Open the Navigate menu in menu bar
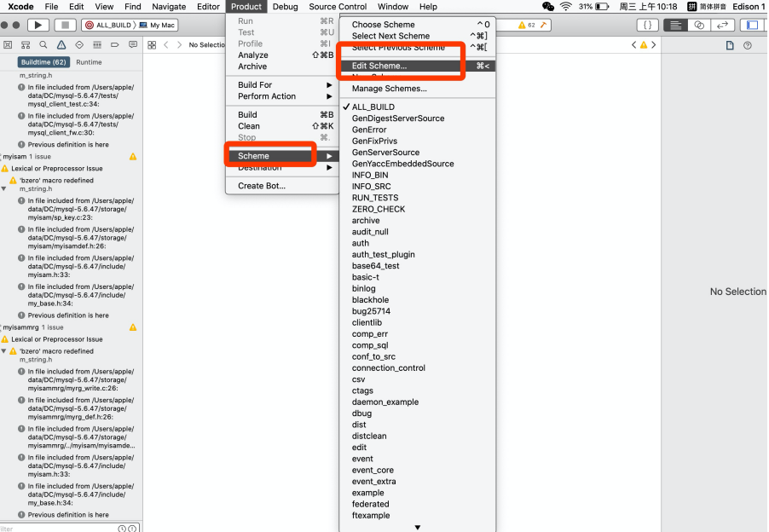The width and height of the screenshot is (769, 532). 169,6
